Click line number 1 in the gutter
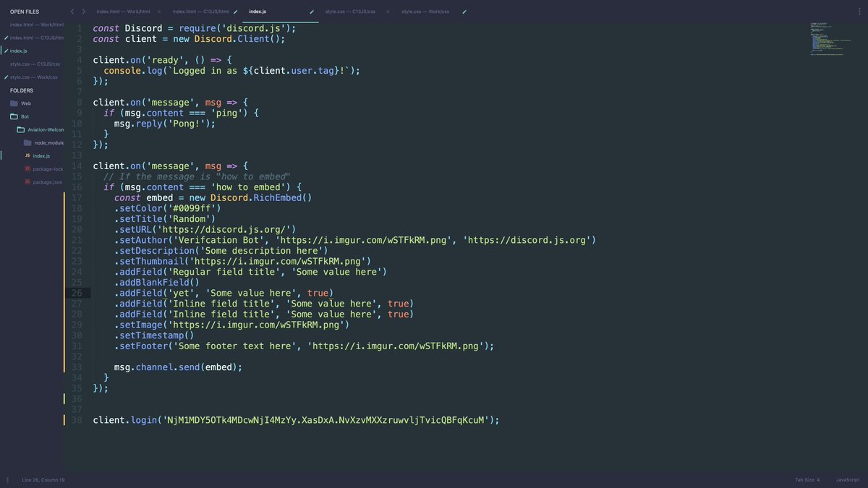This screenshot has height=488, width=868. click(79, 28)
